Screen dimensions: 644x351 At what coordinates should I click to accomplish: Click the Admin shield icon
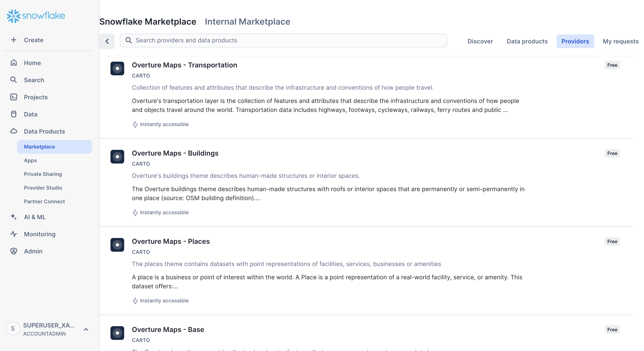tap(14, 251)
